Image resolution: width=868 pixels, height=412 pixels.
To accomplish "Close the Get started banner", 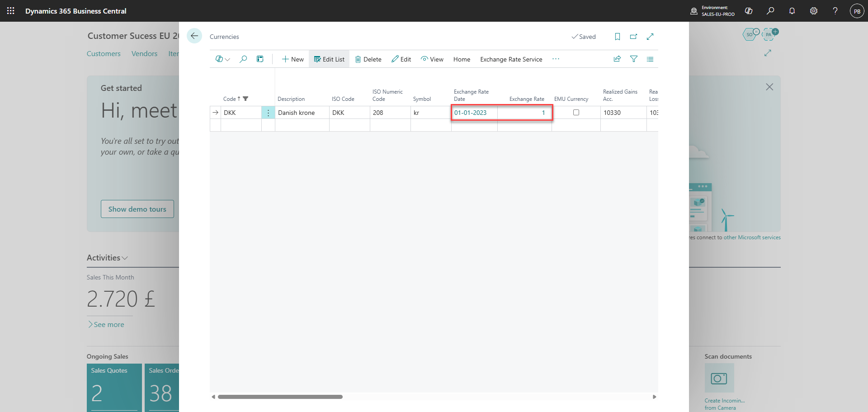I will (x=769, y=87).
